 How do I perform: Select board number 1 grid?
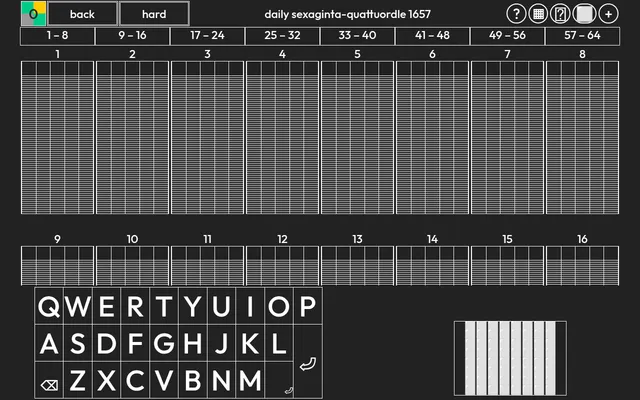point(58,138)
